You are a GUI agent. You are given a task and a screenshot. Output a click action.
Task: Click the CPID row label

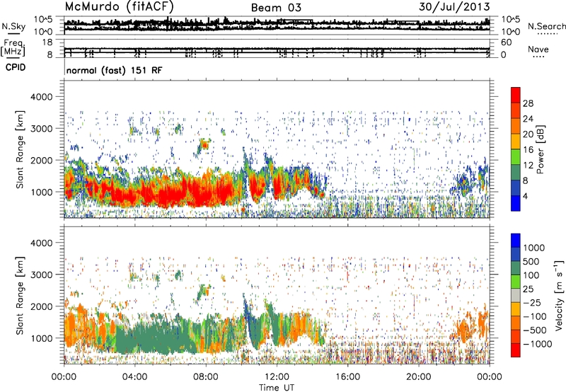tap(16, 67)
